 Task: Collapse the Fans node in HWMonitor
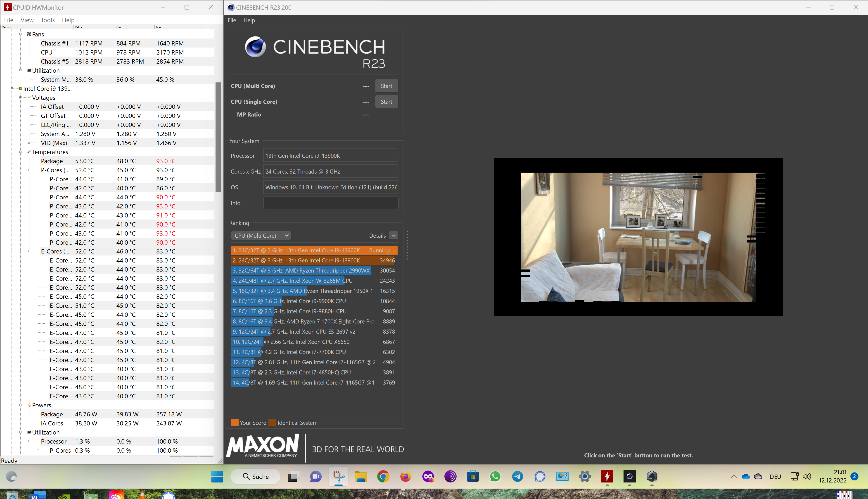[x=21, y=34]
